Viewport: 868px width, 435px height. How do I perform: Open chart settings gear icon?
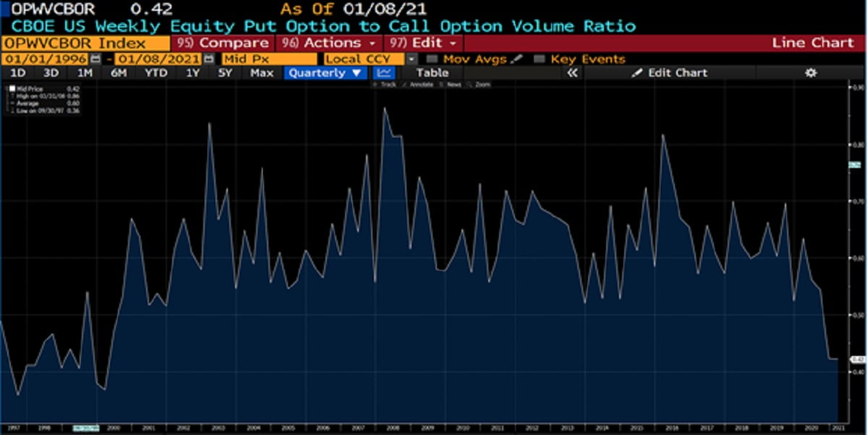coord(811,72)
